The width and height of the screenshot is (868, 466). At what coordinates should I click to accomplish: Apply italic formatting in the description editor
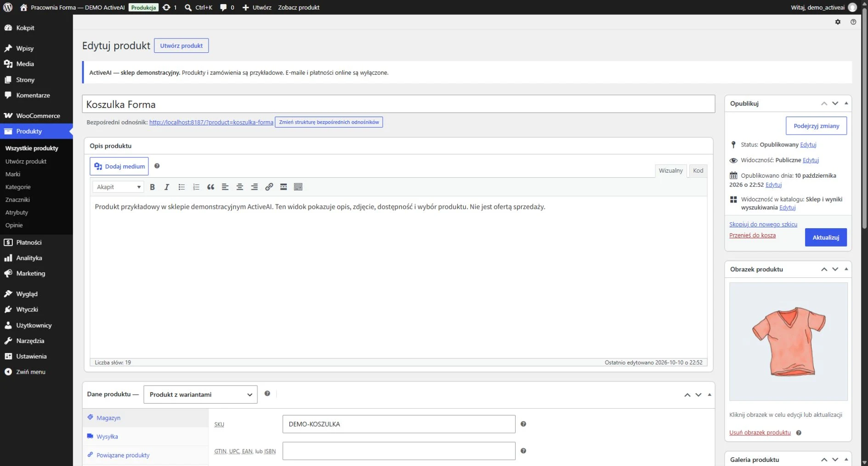point(167,187)
